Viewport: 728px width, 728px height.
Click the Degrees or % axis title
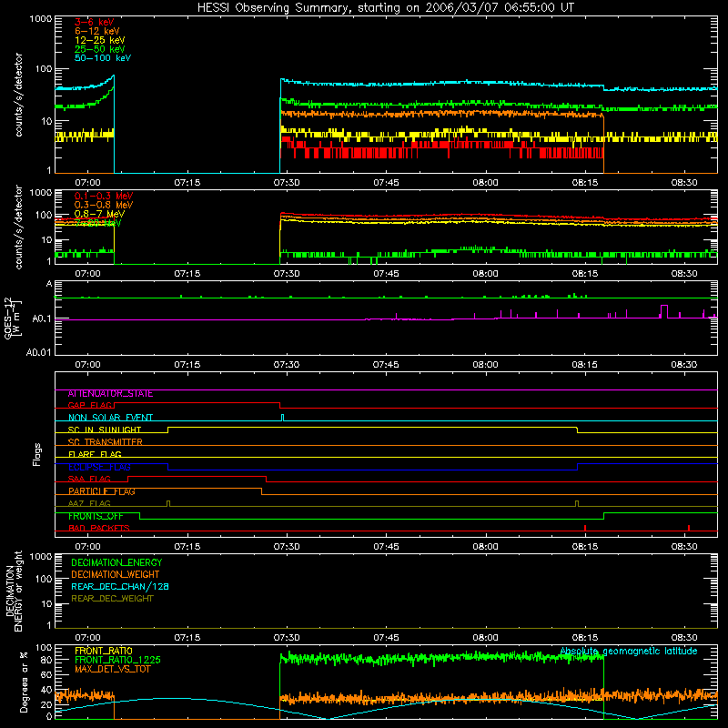coord(24,682)
